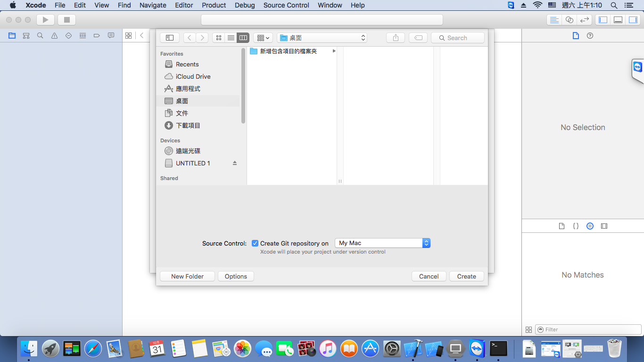Open the Object library icon
This screenshot has height=362, width=644.
[x=590, y=226]
